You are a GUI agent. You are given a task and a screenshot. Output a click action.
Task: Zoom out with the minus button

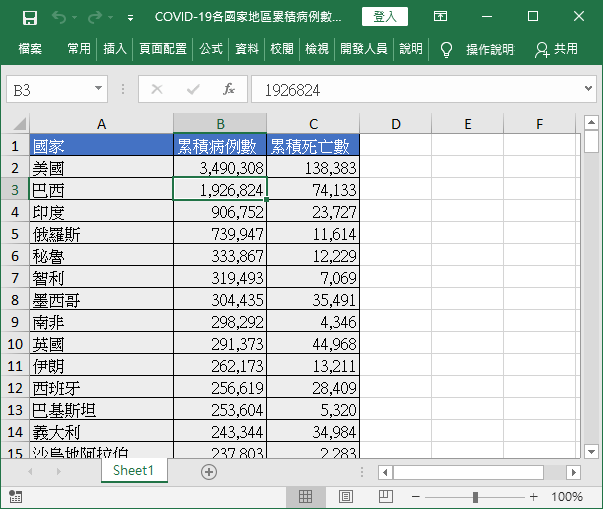pos(416,497)
